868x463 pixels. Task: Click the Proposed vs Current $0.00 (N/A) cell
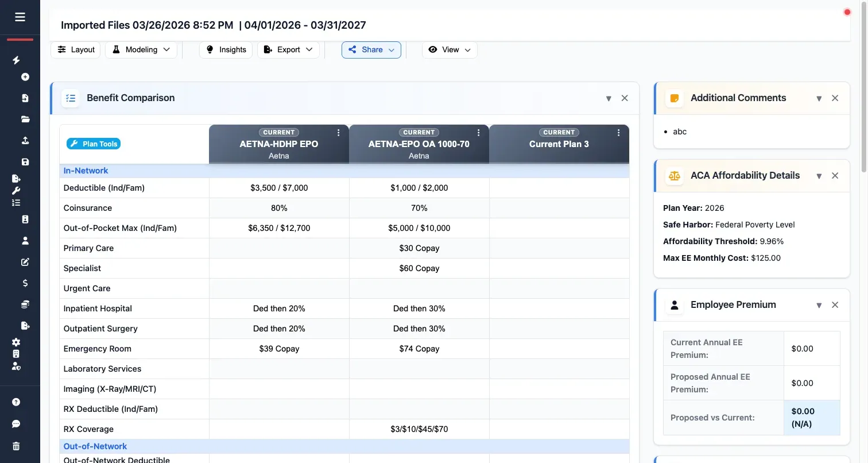pos(812,418)
